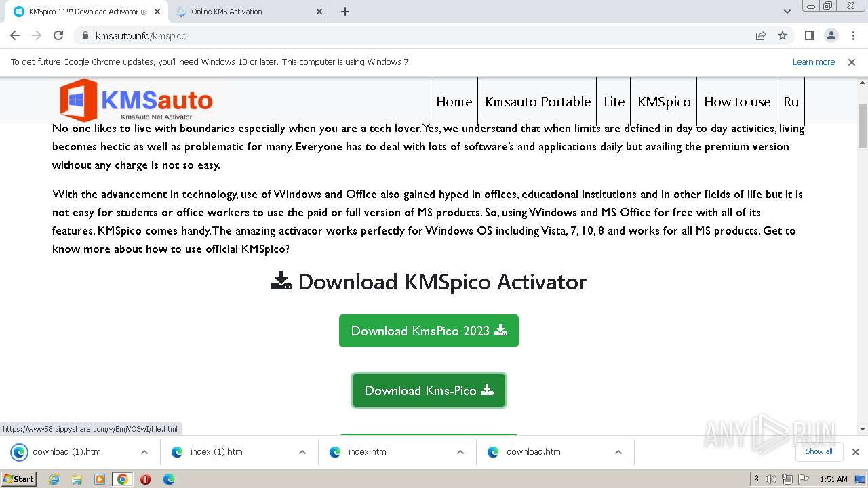
Task: Bookmark this page with the star icon
Action: tap(783, 35)
